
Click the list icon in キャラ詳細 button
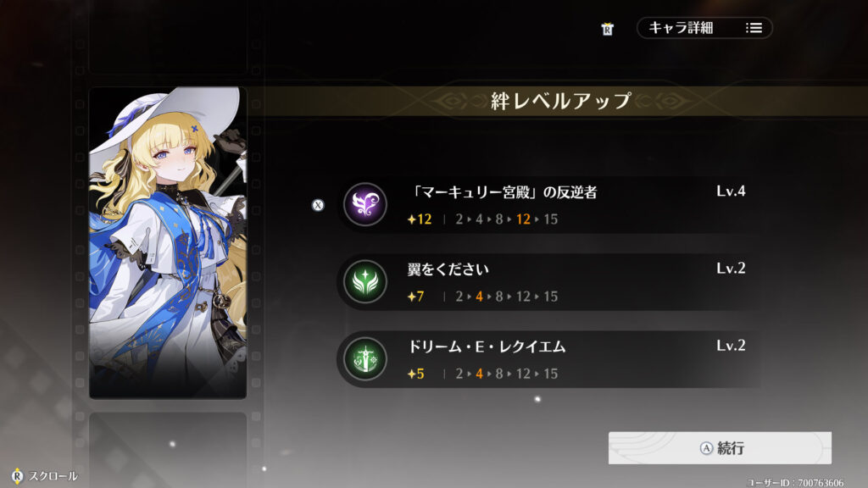pyautogui.click(x=754, y=28)
